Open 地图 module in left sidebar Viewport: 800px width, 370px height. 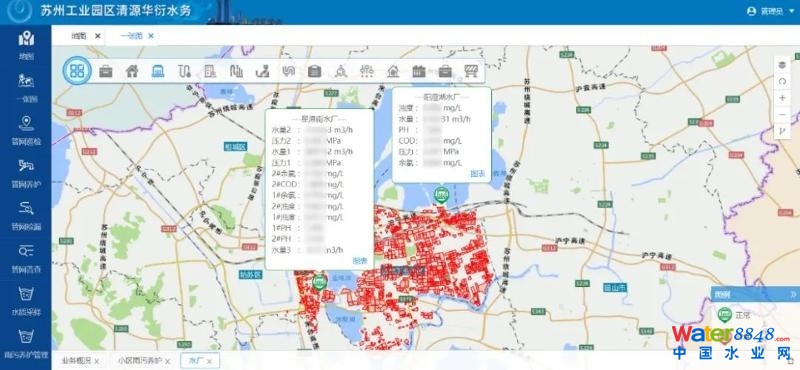(x=26, y=45)
